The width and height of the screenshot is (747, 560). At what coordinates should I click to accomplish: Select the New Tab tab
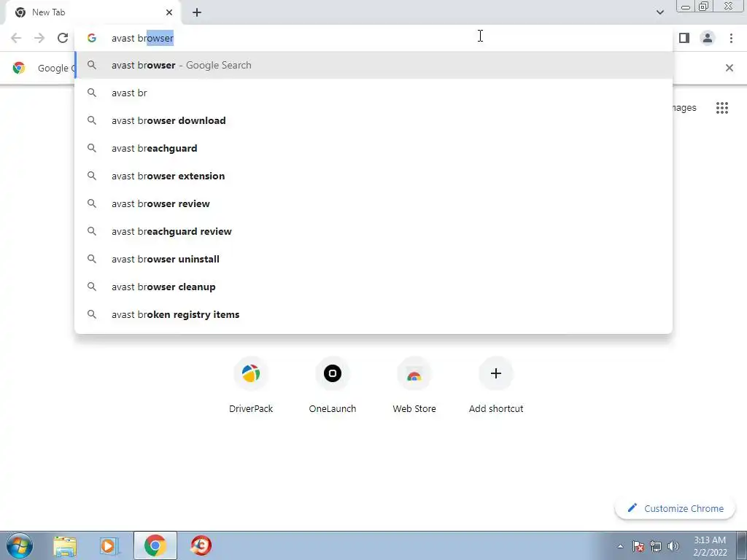click(93, 12)
